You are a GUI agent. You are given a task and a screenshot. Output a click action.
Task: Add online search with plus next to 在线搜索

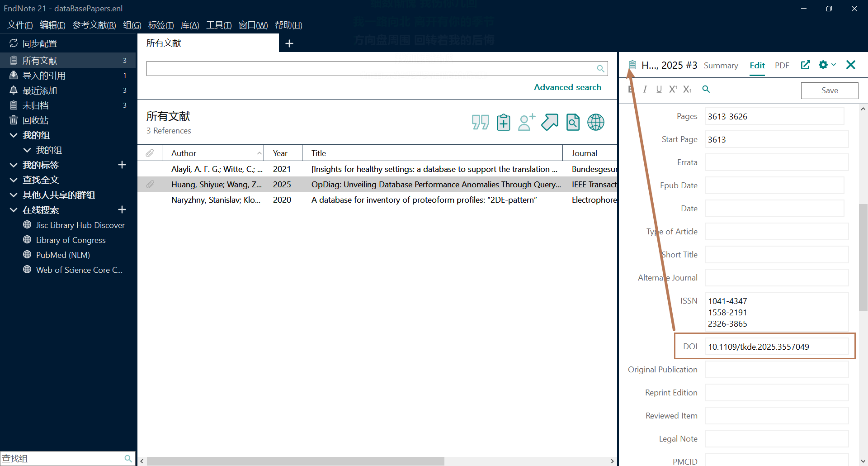(x=122, y=209)
